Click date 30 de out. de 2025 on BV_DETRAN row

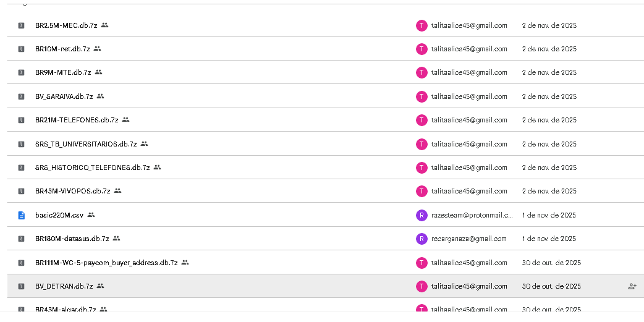click(551, 286)
